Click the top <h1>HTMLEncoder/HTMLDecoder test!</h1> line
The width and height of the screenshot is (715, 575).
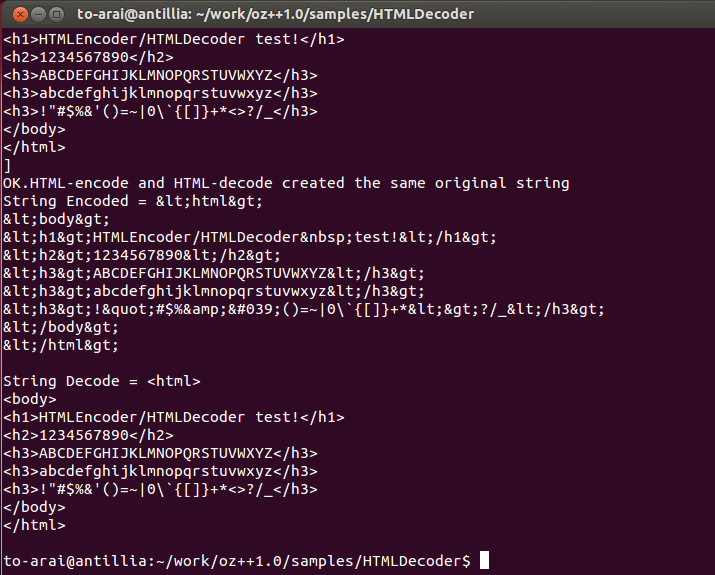174,39
